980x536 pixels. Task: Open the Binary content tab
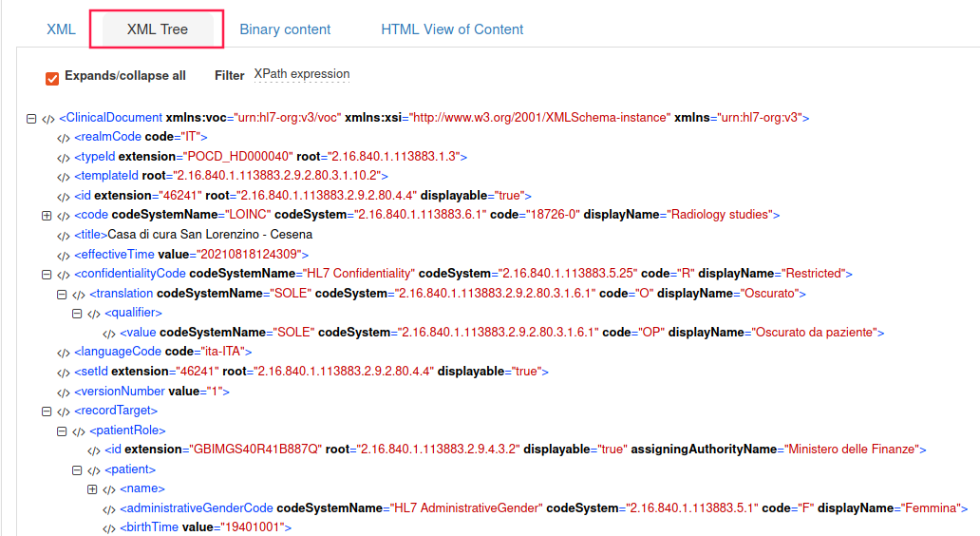[x=285, y=29]
